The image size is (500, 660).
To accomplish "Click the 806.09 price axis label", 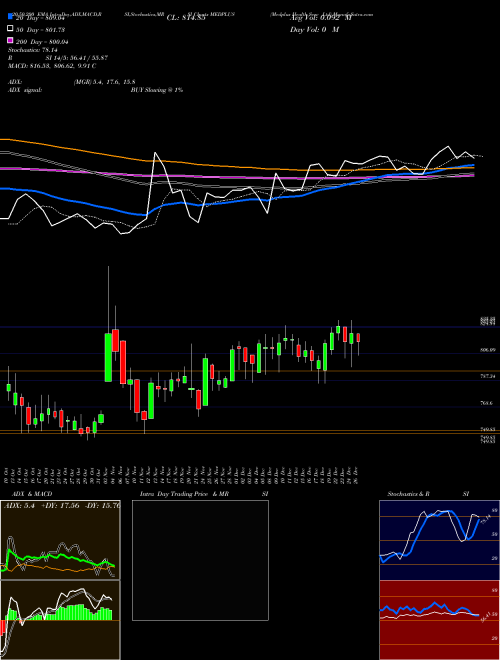I will [488, 350].
